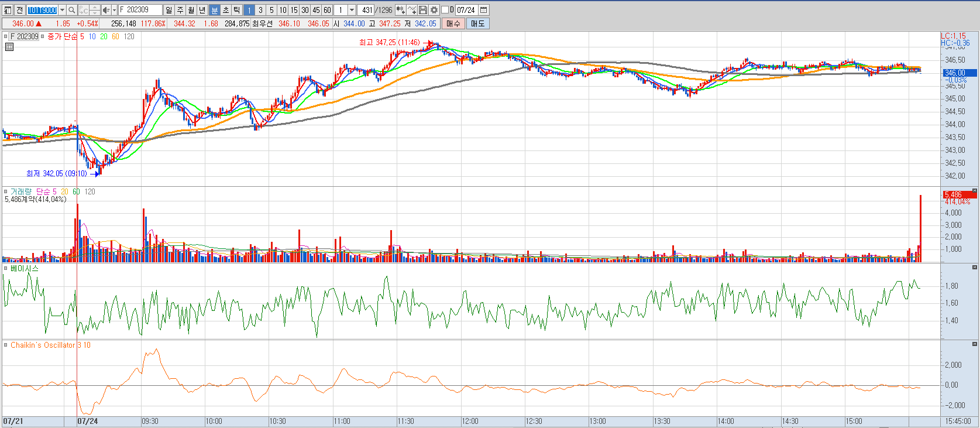Click the 매도 (sell) button
This screenshot has height=428, width=980.
point(478,23)
